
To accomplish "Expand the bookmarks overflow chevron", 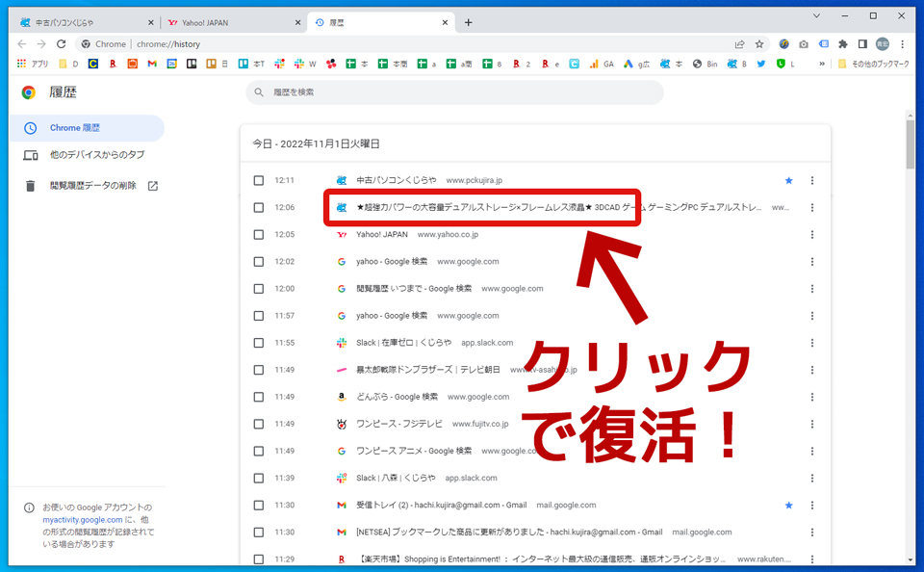I will pyautogui.click(x=822, y=64).
